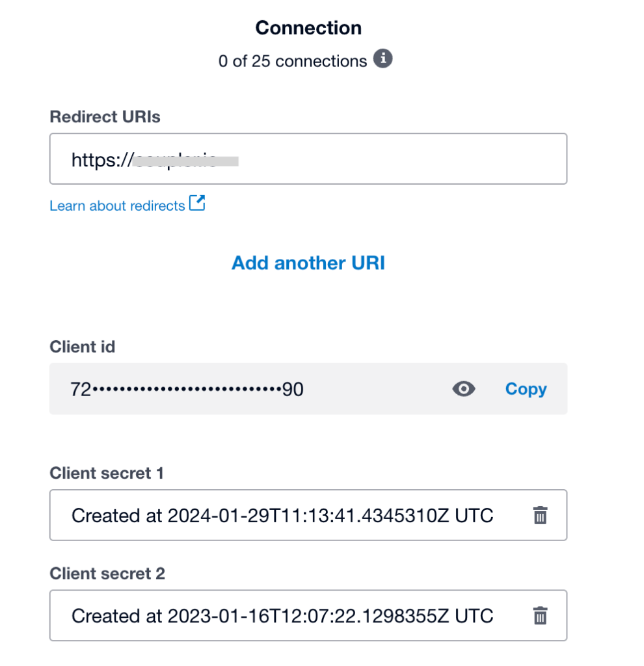Image resolution: width=644 pixels, height=666 pixels.
Task: Click the Client id label
Action: [x=83, y=347]
